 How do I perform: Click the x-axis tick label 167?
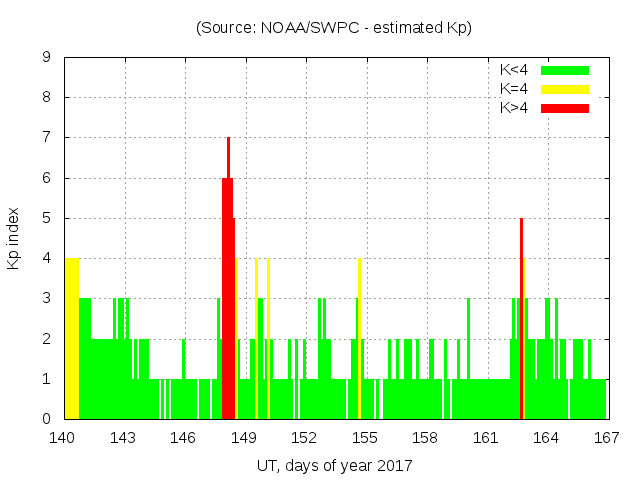(606, 437)
